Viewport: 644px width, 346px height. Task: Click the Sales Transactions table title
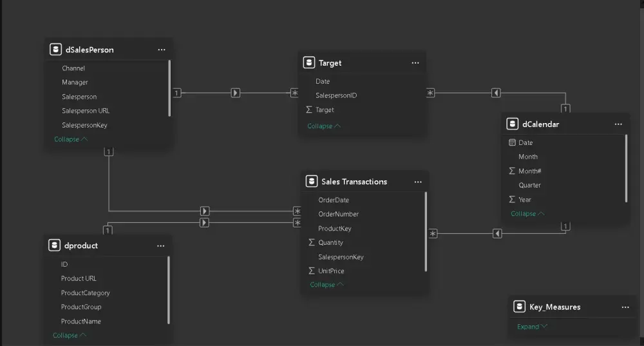[354, 182]
